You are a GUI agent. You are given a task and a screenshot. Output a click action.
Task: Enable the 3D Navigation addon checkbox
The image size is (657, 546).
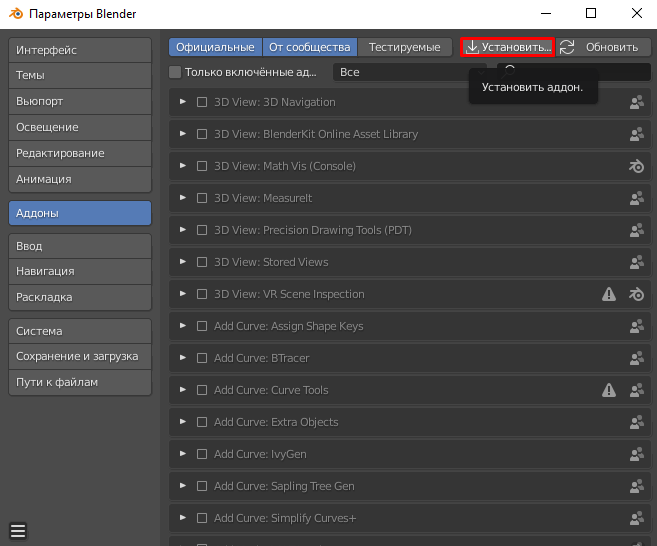coord(202,102)
